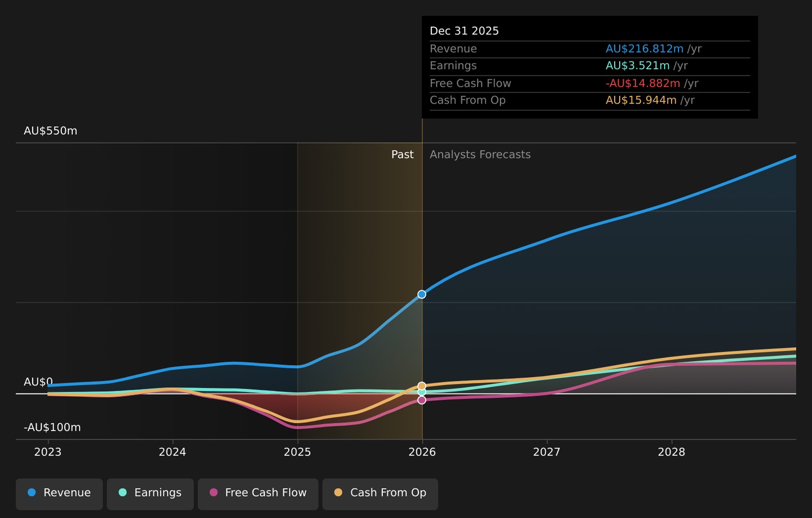The height and width of the screenshot is (518, 812).
Task: Click the pink Free Cash Flow legend dot
Action: click(x=213, y=493)
